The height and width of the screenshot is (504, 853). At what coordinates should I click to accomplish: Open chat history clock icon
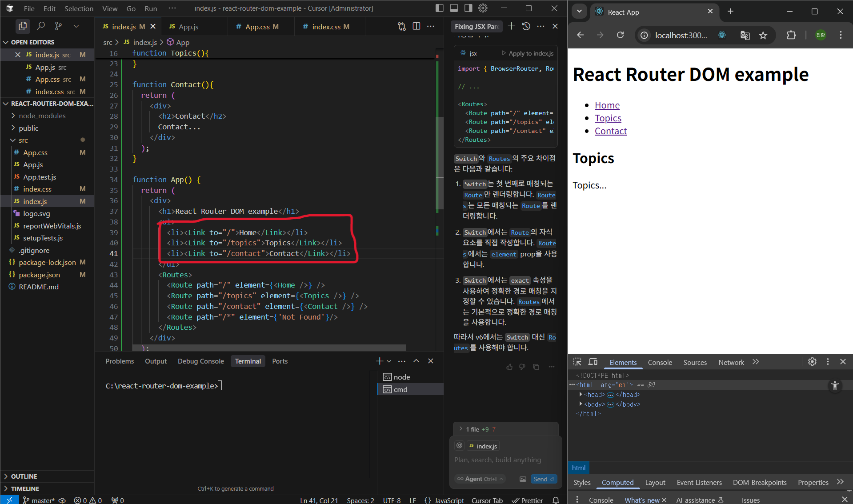[526, 26]
